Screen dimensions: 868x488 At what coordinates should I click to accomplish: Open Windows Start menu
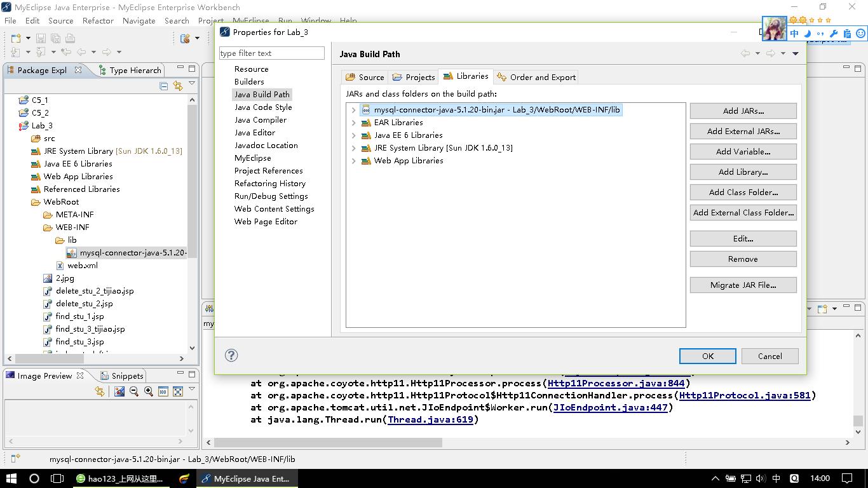click(x=11, y=478)
